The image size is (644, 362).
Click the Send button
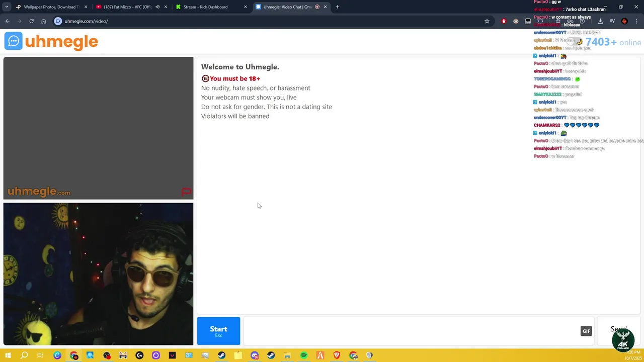618,330
